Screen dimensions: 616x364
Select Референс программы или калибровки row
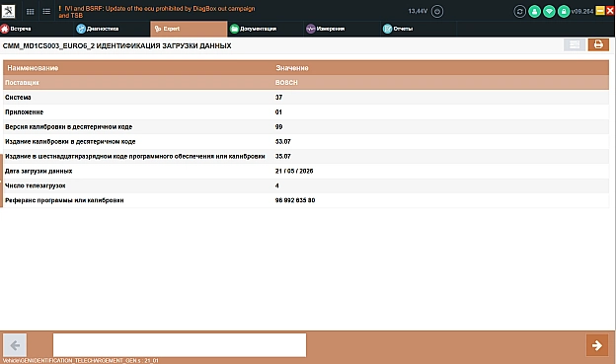[306, 200]
